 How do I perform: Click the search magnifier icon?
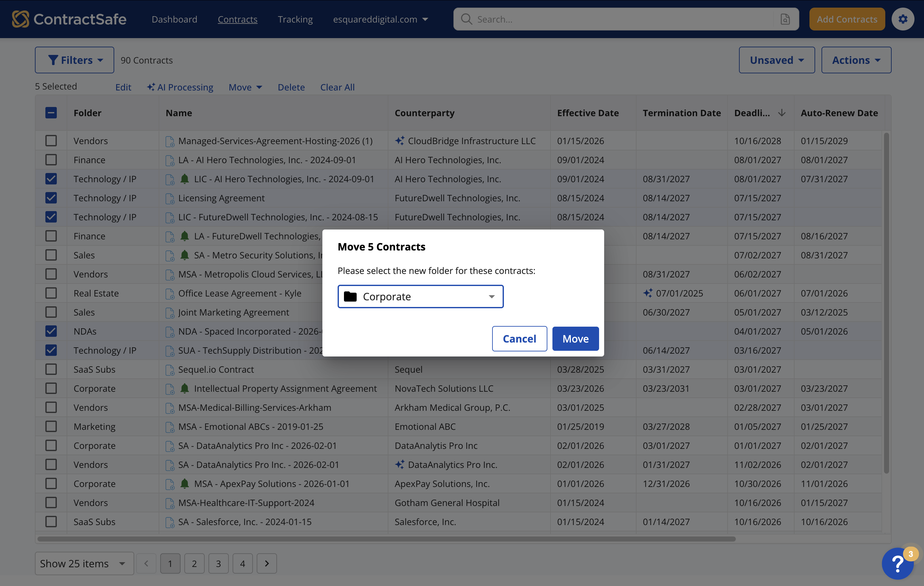(x=466, y=19)
